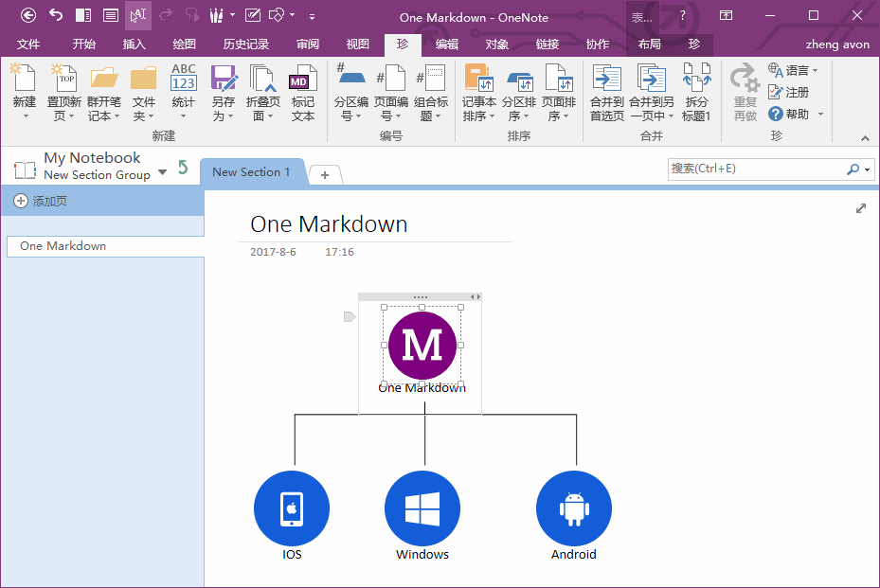Click the green back-to-parent section arrow

(x=183, y=168)
